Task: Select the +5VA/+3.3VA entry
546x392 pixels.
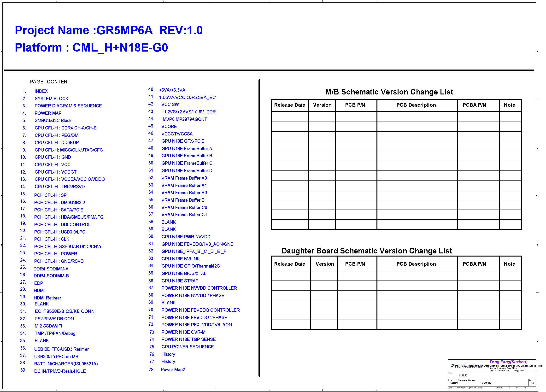Action: [172, 90]
